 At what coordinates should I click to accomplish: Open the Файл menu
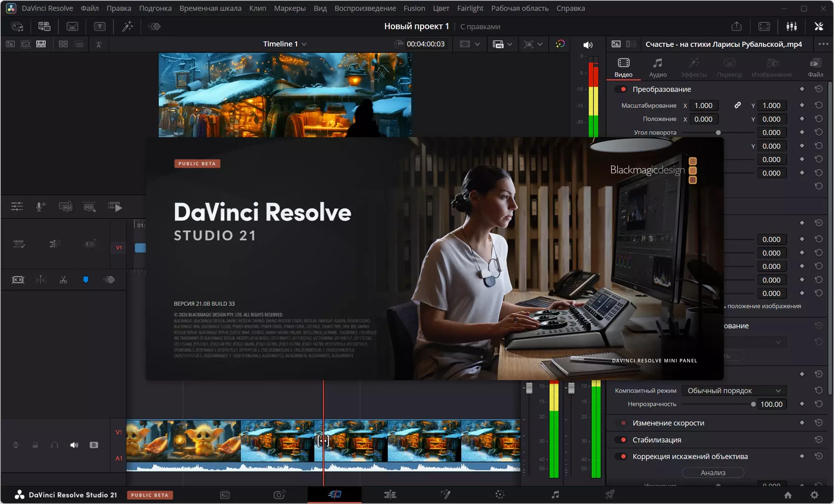click(x=89, y=8)
